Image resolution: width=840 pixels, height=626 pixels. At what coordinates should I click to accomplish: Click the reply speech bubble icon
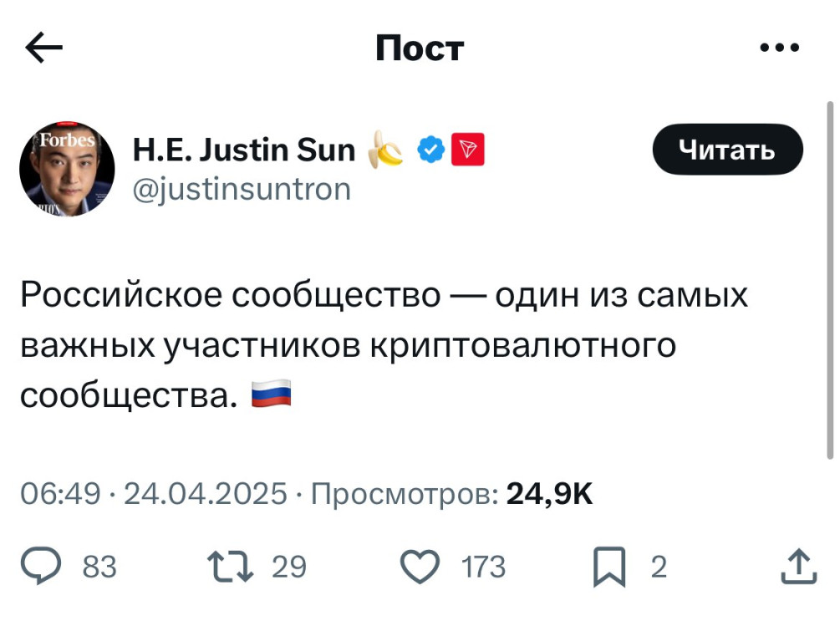tap(59, 567)
